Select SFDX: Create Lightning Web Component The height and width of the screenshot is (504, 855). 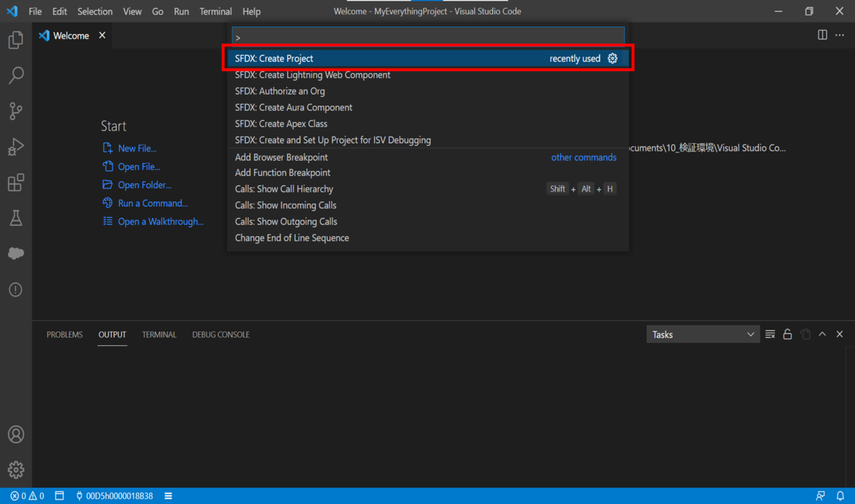[x=428, y=75]
